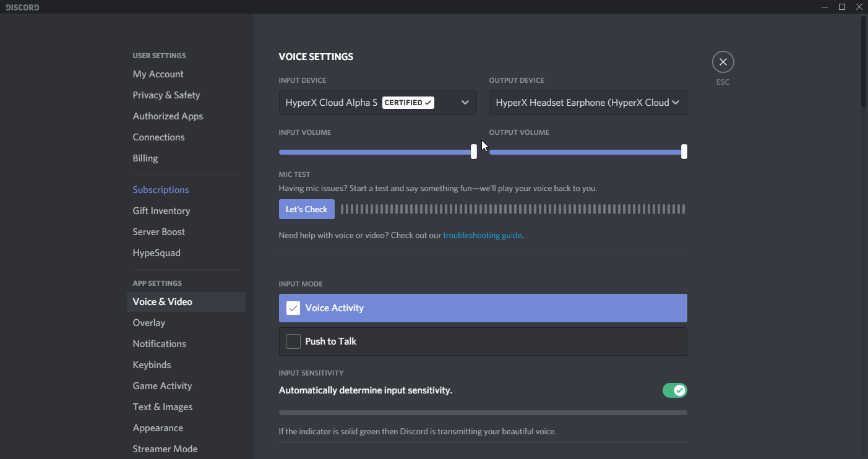This screenshot has height=459, width=868.
Task: Click the settings page vertical scrollbar
Action: click(864, 62)
